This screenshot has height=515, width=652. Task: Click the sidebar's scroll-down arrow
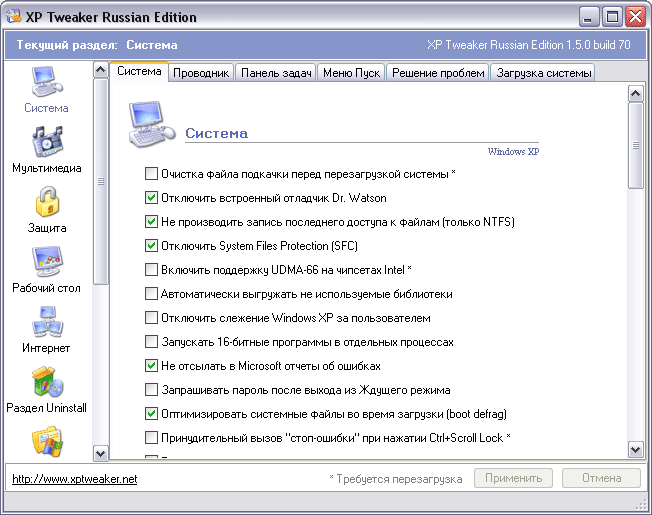[100, 453]
